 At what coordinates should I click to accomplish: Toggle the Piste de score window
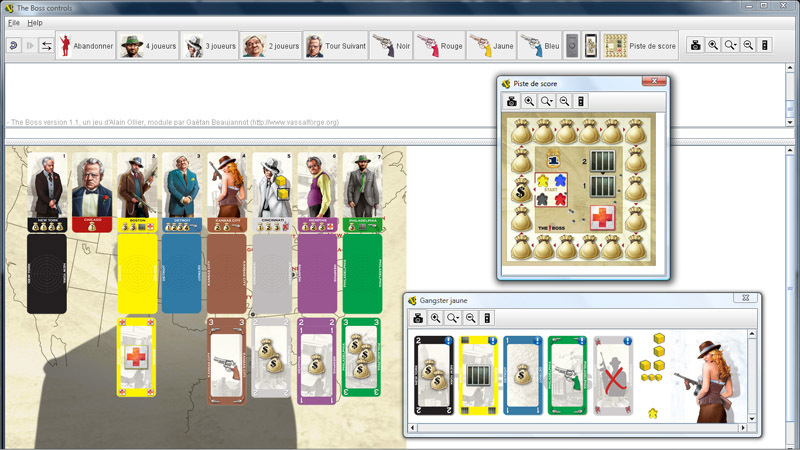[x=641, y=46]
